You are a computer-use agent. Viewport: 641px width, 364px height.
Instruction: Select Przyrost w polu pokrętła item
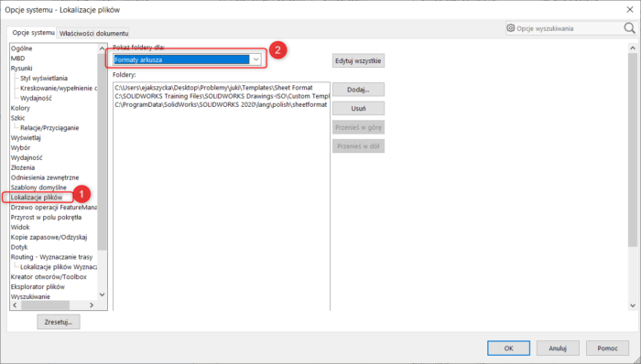[46, 217]
